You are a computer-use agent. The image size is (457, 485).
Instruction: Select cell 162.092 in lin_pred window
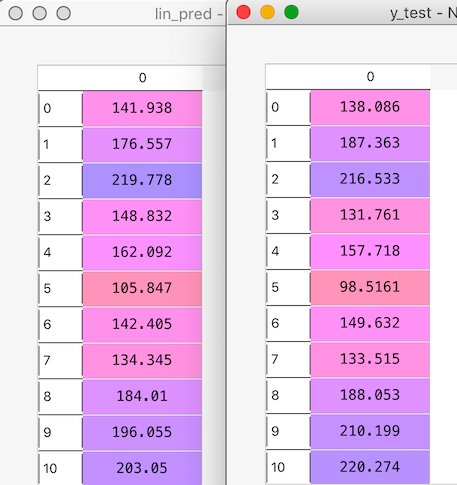click(142, 252)
